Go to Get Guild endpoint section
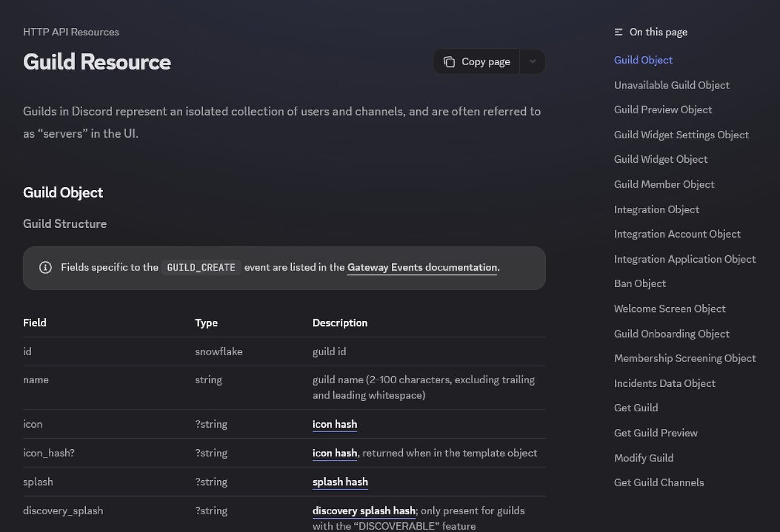 (x=636, y=408)
